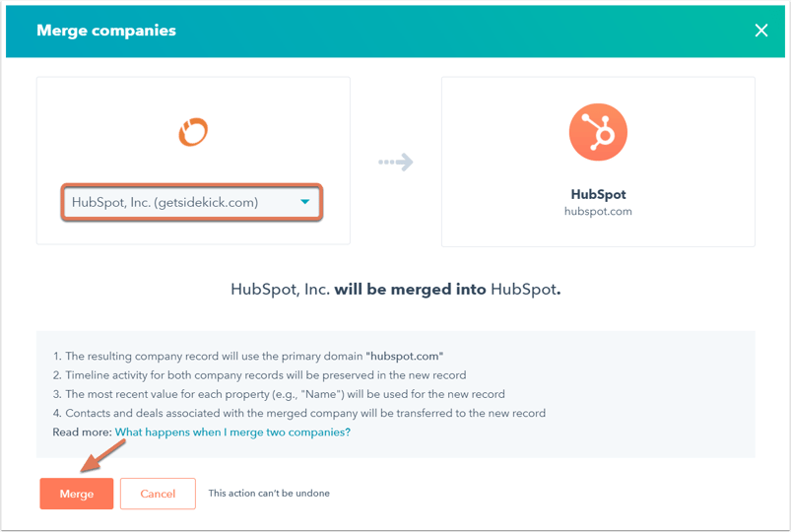This screenshot has width=791, height=532.
Task: Click the 'will be merged into' summary sentence
Action: pyautogui.click(x=396, y=290)
